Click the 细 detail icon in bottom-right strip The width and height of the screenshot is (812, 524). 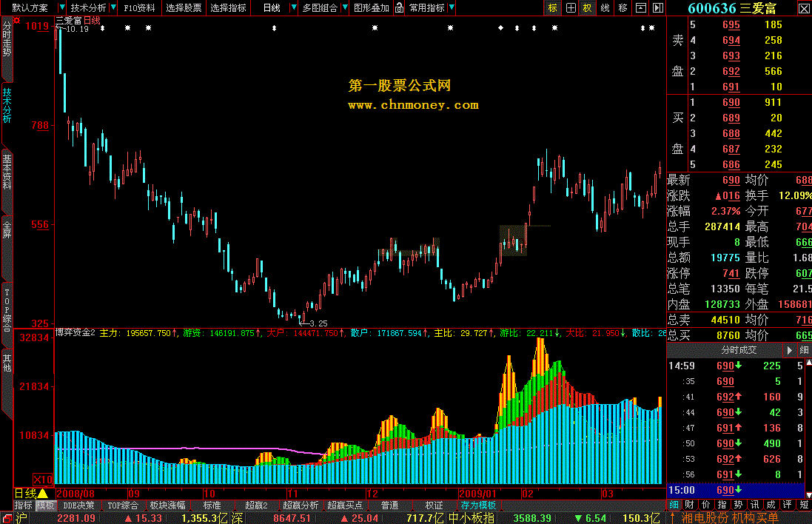(674, 504)
